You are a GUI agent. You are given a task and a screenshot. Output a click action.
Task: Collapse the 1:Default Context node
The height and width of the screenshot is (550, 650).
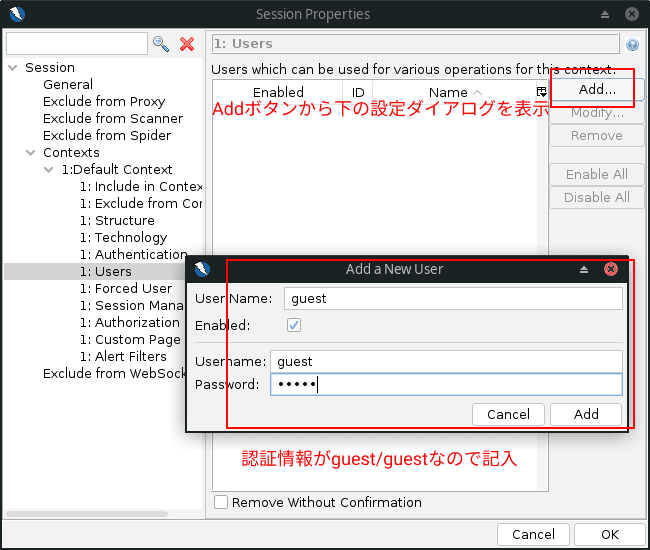[49, 170]
